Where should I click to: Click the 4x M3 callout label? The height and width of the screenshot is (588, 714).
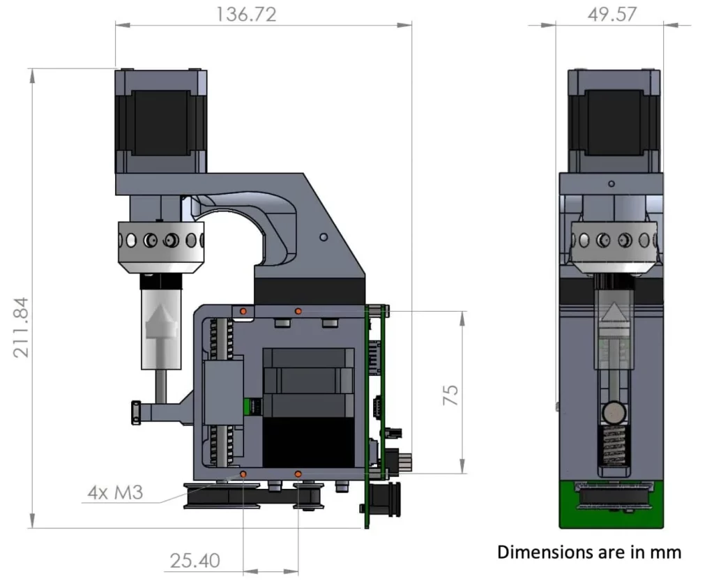click(x=115, y=493)
